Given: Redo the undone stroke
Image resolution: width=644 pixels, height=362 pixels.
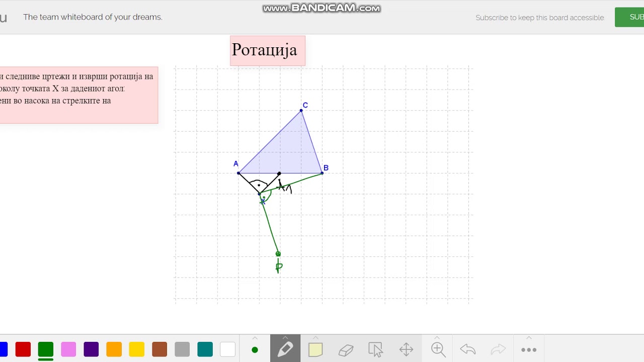Looking at the screenshot, I should click(x=498, y=349).
